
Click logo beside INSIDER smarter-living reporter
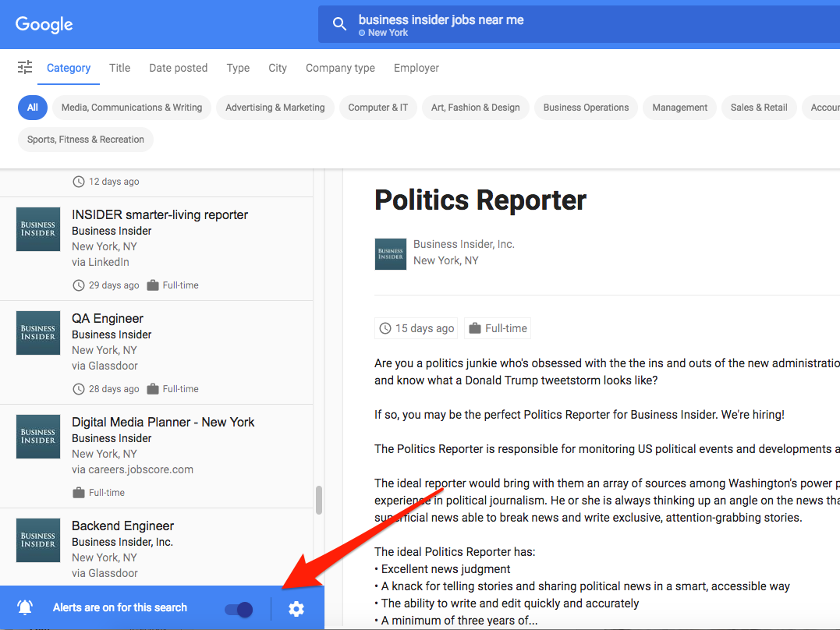click(38, 229)
